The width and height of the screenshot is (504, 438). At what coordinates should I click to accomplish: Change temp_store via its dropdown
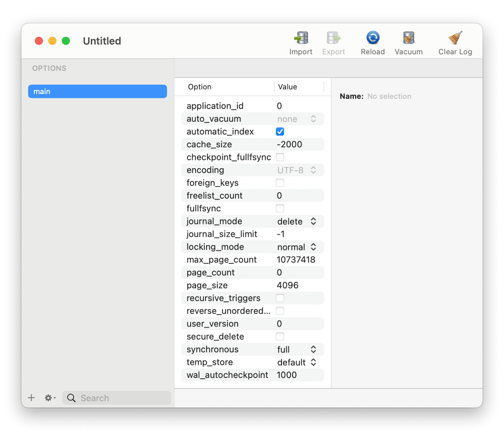point(296,362)
